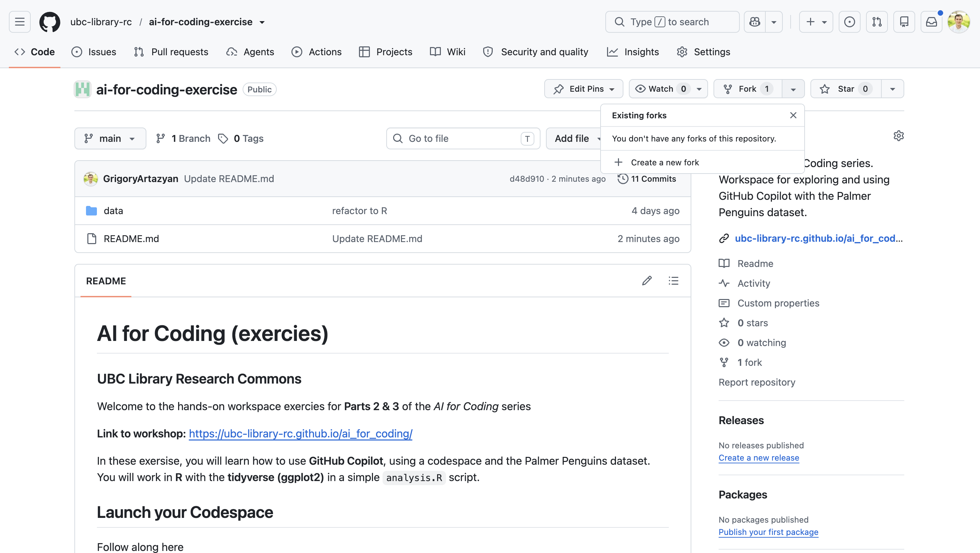Open 0 Tags link
980x553 pixels.
click(241, 138)
